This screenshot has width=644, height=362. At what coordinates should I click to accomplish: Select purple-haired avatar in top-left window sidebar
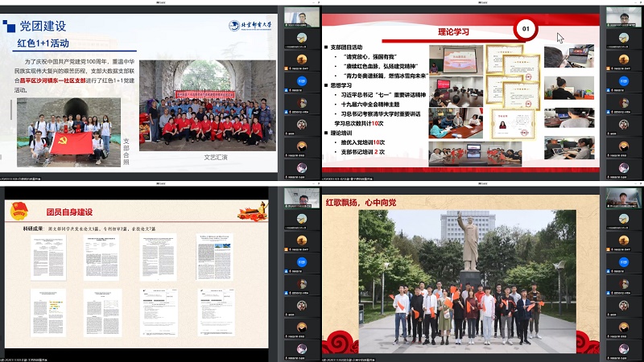[302, 167]
